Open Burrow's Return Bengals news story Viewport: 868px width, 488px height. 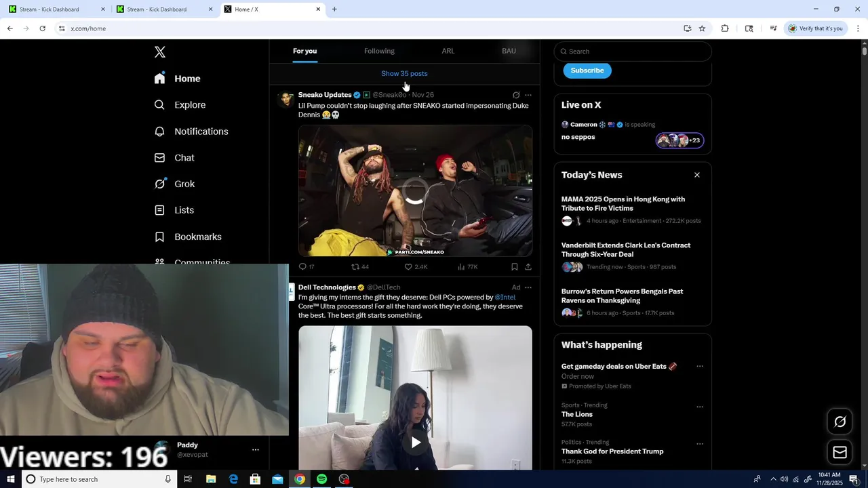point(633,302)
